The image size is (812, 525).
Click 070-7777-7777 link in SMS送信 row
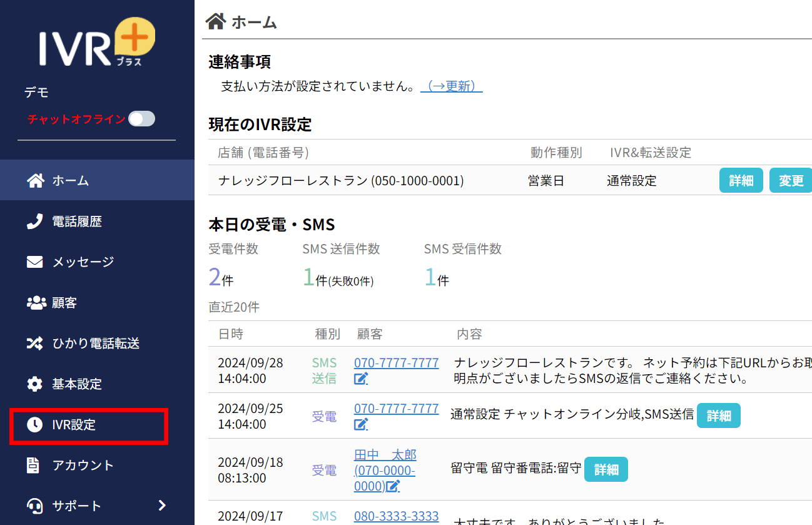click(x=397, y=363)
